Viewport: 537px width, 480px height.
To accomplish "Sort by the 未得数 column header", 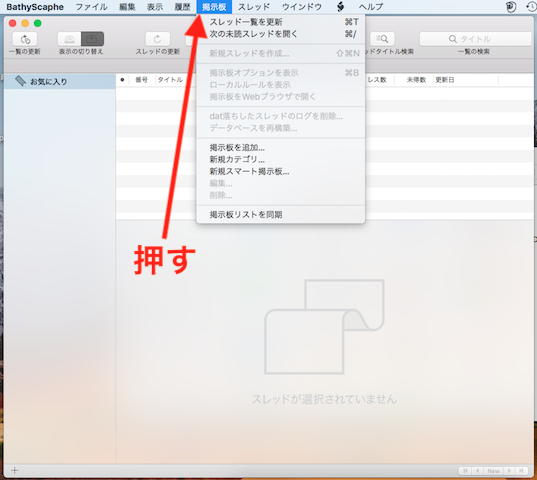I will pos(415,80).
